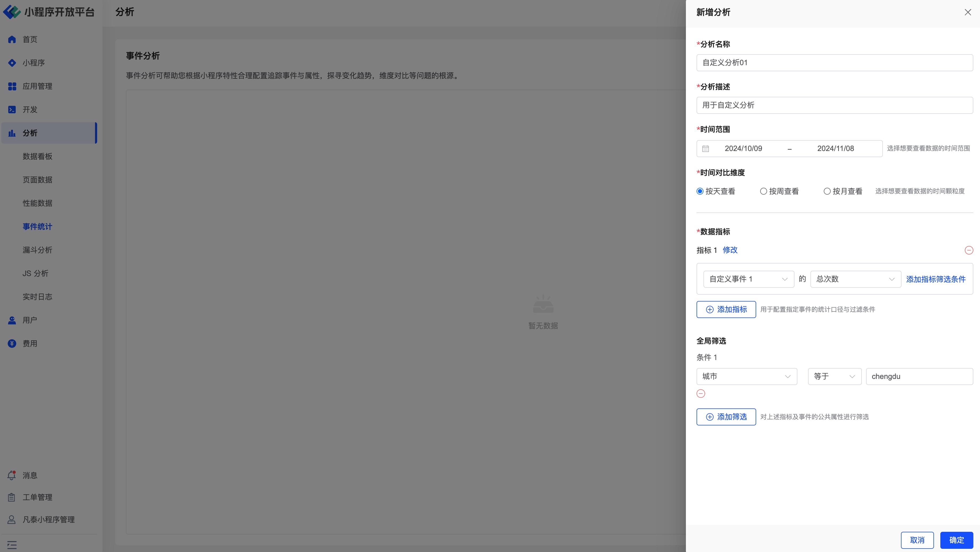Click the 分析名称 input field

(834, 63)
